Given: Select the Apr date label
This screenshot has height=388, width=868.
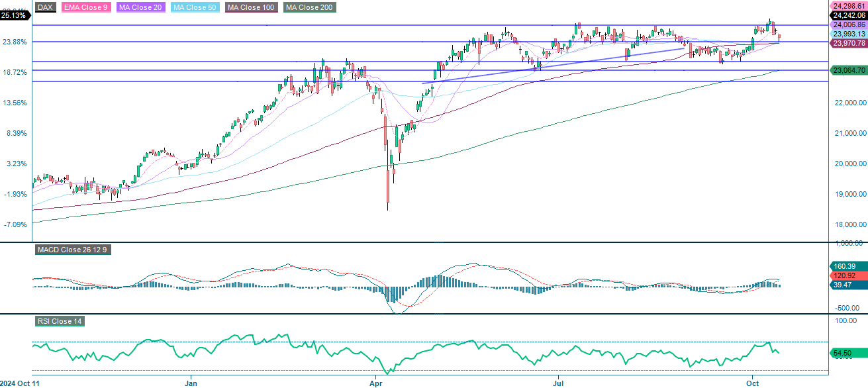Looking at the screenshot, I should pyautogui.click(x=375, y=383).
